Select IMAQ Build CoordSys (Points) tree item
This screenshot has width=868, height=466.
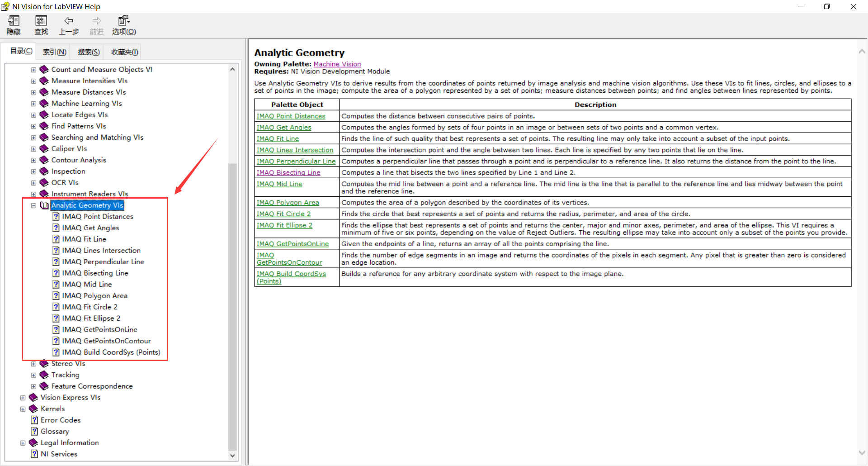[x=111, y=352]
